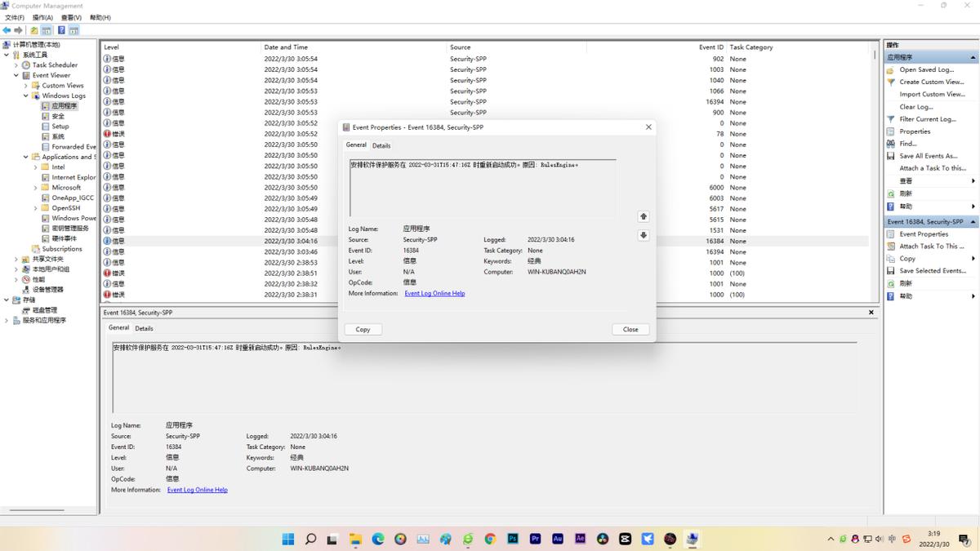Open Event Log Online Help link in dialog
The image size is (980, 551).
coord(434,293)
